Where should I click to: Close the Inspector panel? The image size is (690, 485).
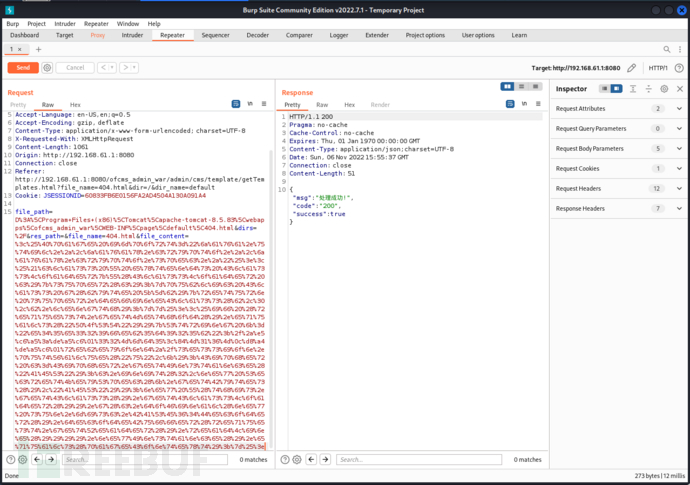coord(681,89)
